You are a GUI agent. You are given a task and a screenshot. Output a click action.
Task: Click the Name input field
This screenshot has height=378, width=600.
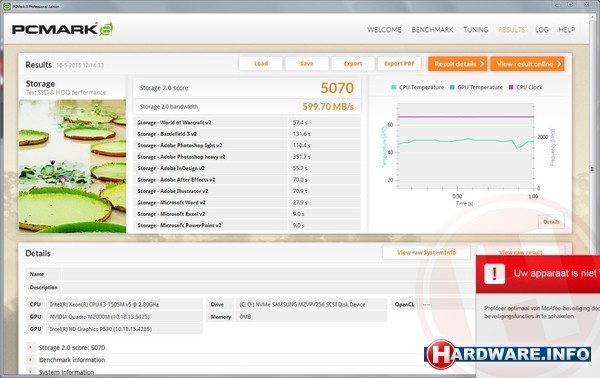(269, 274)
